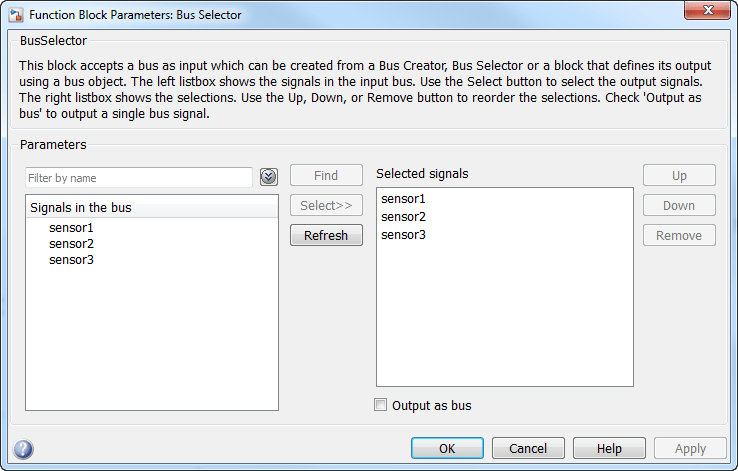Select sensor3 in bus signals list

71,260
